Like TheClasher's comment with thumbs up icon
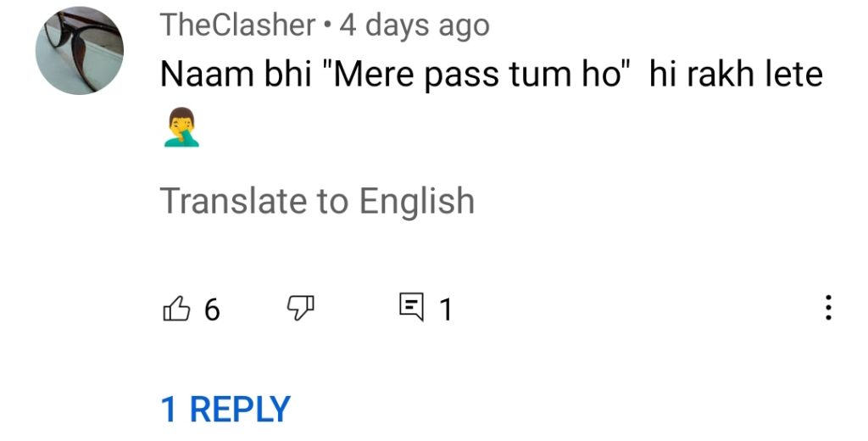Viewport: 868px width, 441px height. click(x=176, y=309)
